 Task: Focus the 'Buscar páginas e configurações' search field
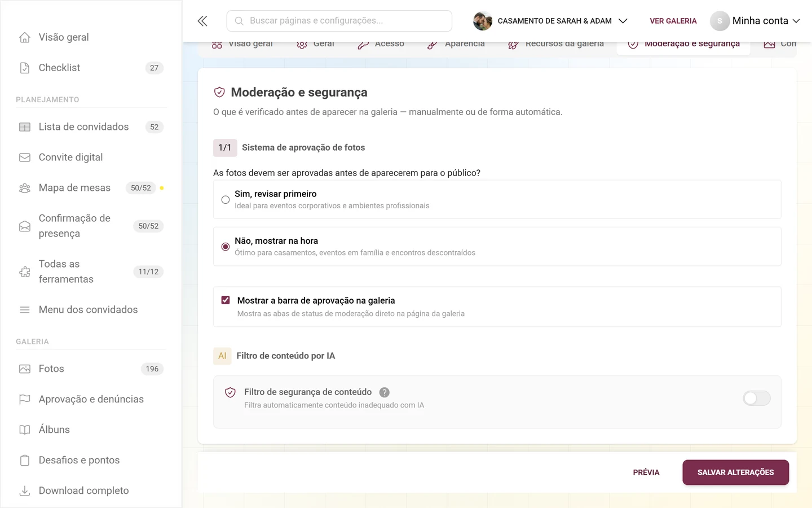tap(339, 21)
